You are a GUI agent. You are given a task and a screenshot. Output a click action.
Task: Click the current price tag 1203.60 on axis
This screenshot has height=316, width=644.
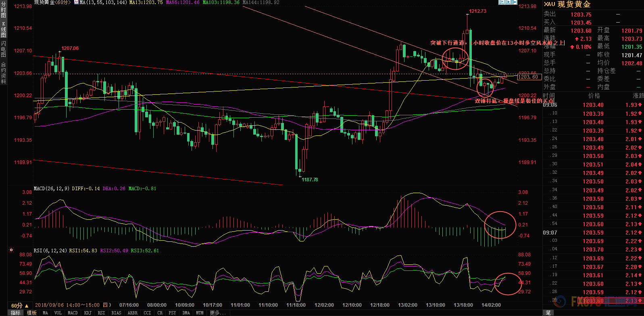click(529, 77)
